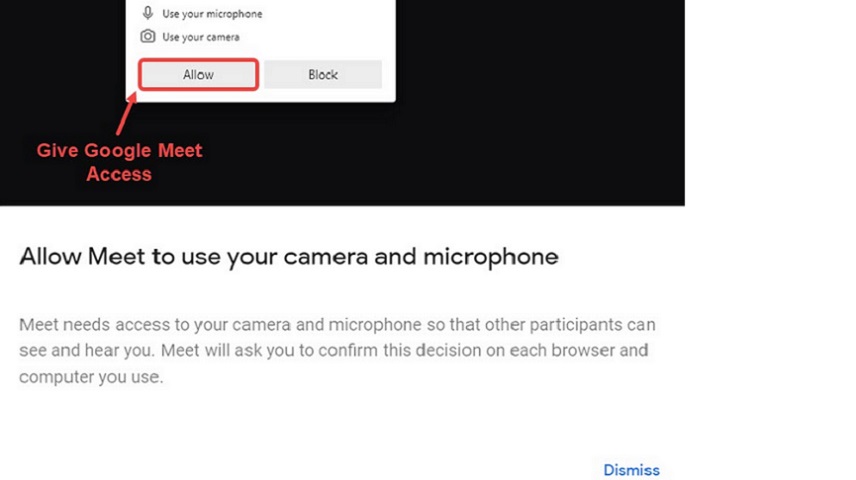
Task: Click the word 'microphone' in the heading
Action: coord(491,257)
